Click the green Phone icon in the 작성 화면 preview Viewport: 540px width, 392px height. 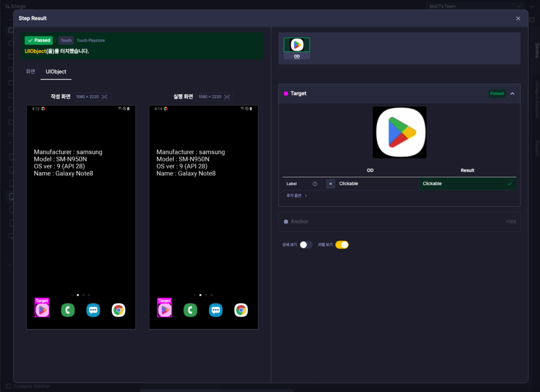point(68,310)
